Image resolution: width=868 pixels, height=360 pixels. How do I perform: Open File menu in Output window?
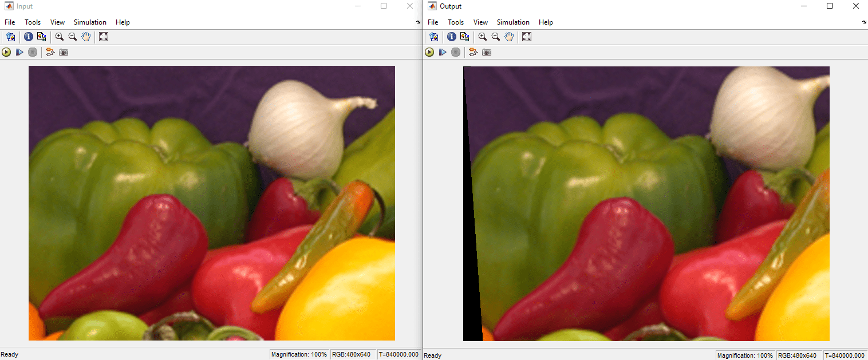pos(433,22)
